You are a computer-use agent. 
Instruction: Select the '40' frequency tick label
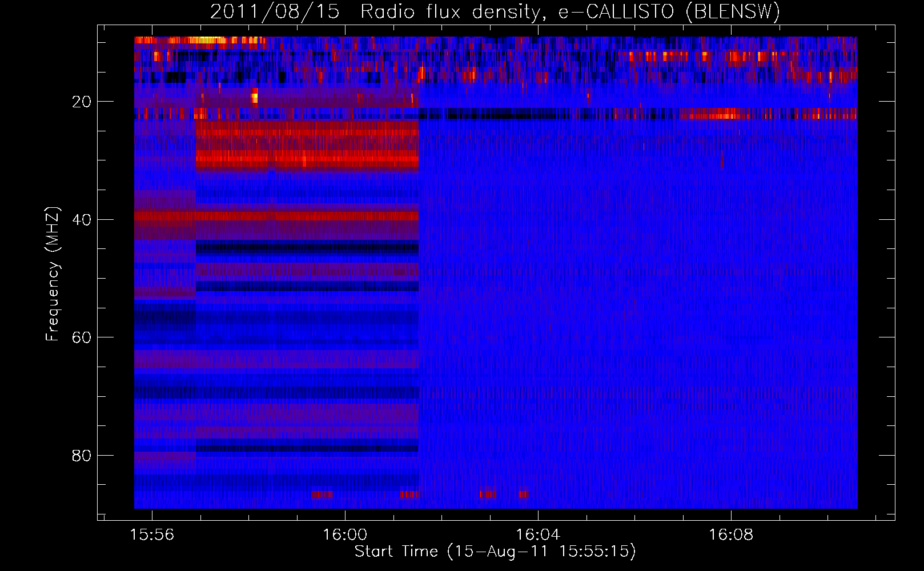[x=82, y=220]
